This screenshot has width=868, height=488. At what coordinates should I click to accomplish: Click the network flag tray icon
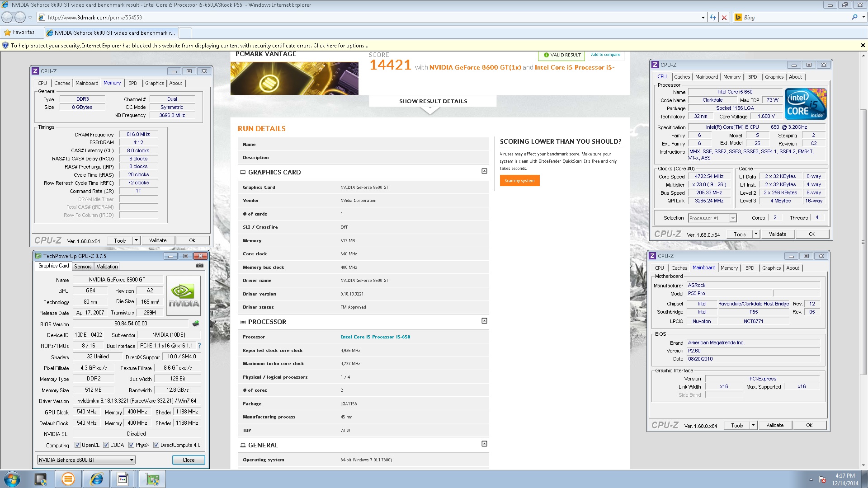[x=822, y=479]
